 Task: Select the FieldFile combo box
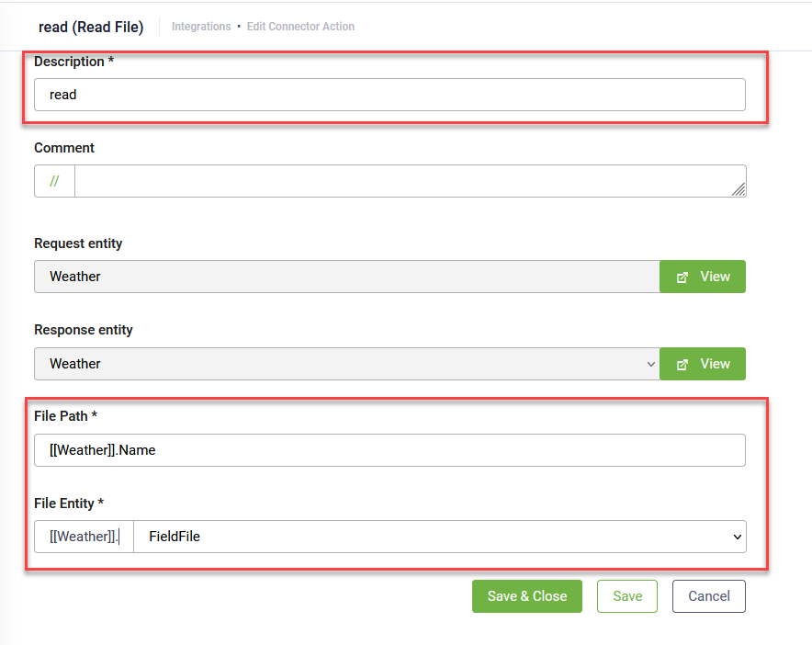tap(440, 537)
